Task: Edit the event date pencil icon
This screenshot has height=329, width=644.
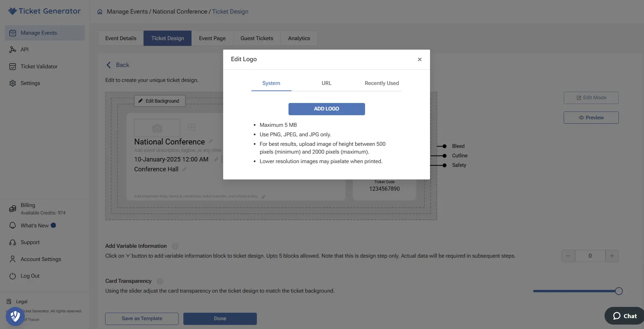Action: tap(216, 159)
